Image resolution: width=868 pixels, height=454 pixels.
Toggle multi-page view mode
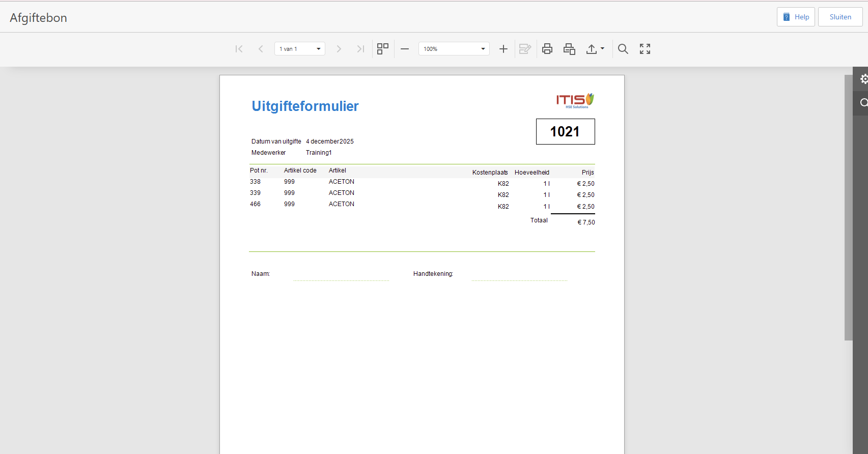(382, 49)
